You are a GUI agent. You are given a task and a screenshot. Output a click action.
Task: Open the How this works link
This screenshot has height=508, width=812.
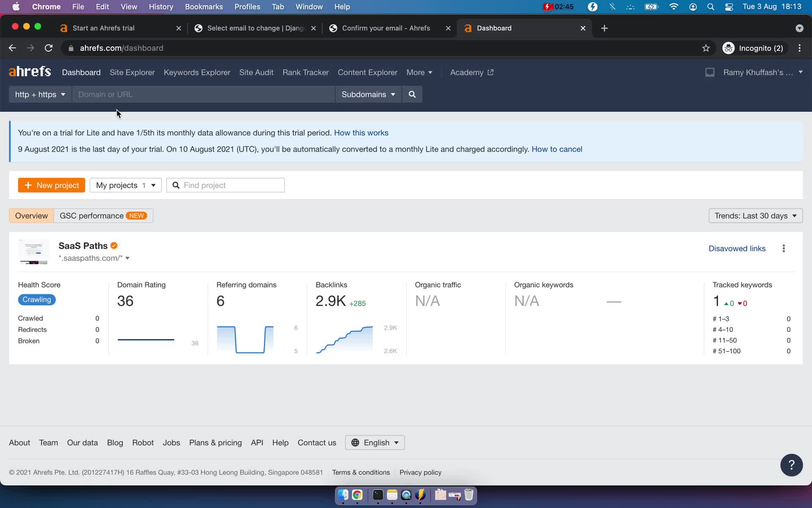pos(361,133)
